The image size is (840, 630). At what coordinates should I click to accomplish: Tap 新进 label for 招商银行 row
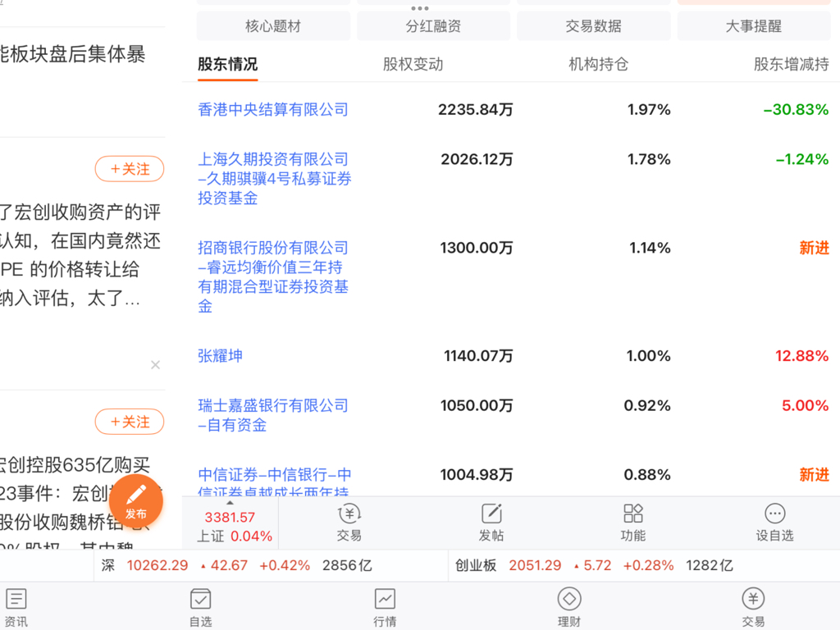click(x=815, y=248)
